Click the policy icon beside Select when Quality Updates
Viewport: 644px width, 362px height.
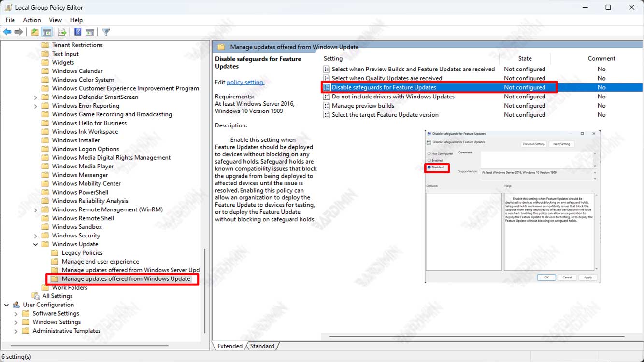click(x=327, y=78)
